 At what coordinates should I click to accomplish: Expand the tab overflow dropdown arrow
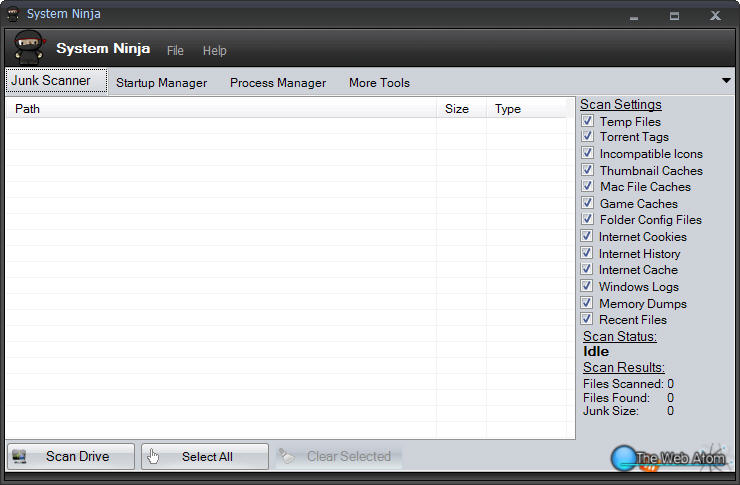coord(726,81)
